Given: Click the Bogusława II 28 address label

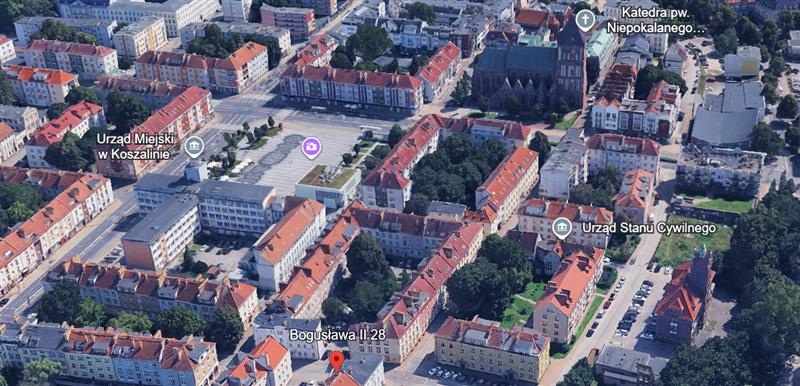Looking at the screenshot, I should tap(337, 334).
